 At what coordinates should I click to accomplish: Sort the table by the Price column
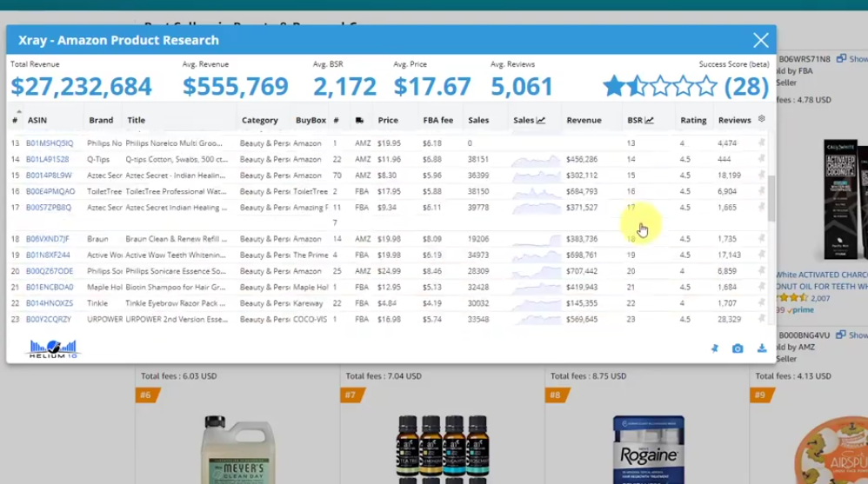(388, 120)
